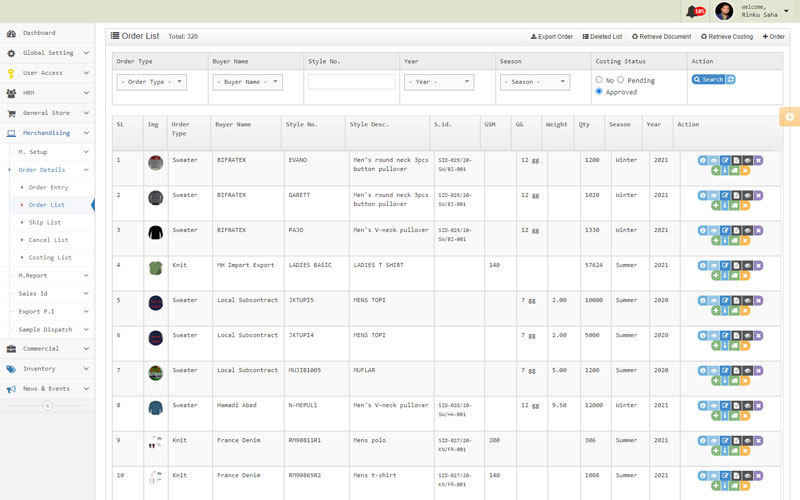
Task: Click the blue Search button
Action: point(708,79)
